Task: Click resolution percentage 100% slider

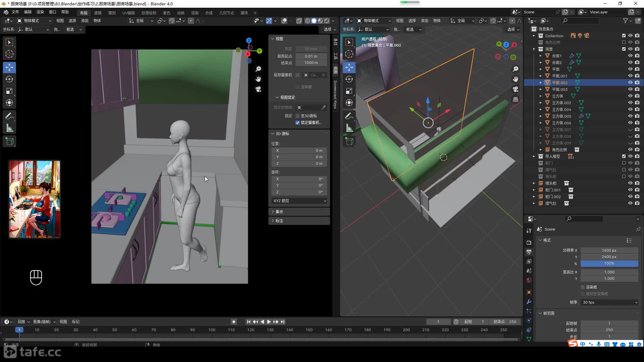Action: (609, 264)
